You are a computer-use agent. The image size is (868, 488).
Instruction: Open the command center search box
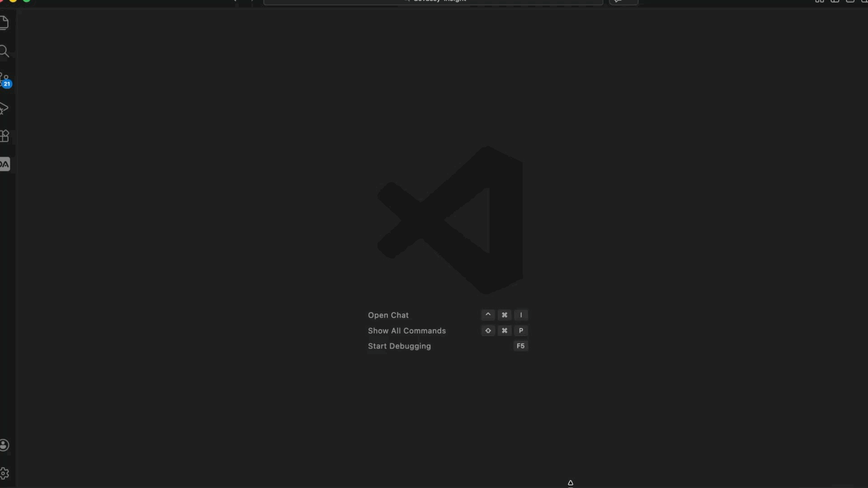(x=433, y=2)
